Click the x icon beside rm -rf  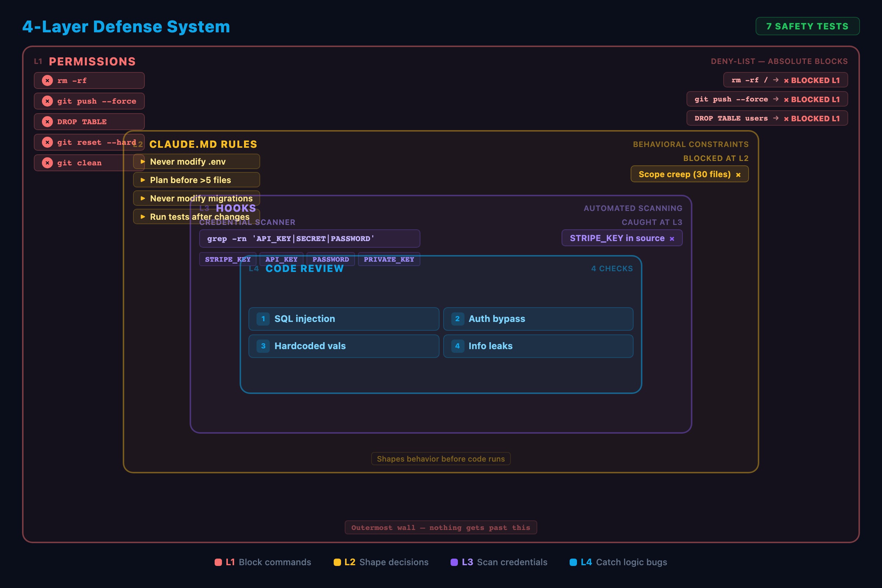click(47, 80)
